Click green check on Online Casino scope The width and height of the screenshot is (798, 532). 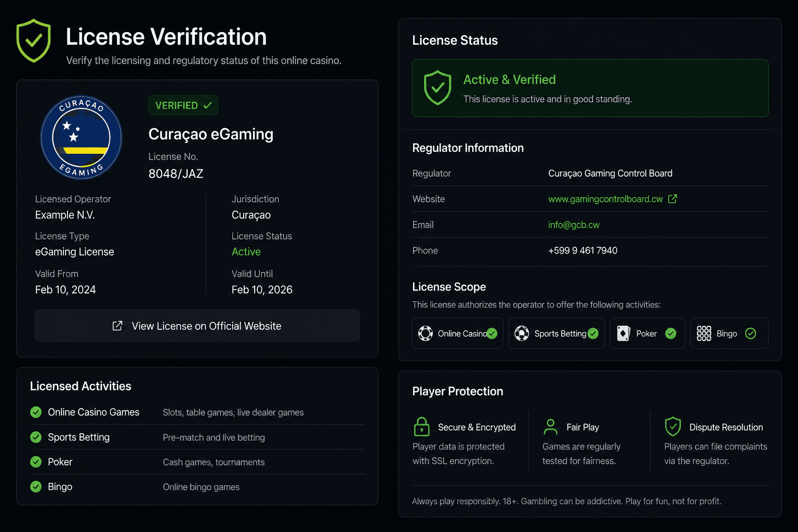pyautogui.click(x=492, y=334)
